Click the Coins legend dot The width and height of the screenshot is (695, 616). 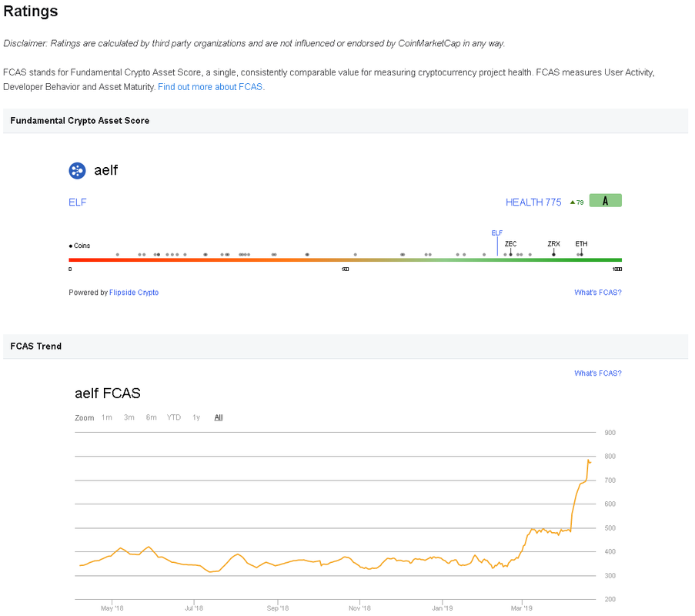pyautogui.click(x=71, y=246)
